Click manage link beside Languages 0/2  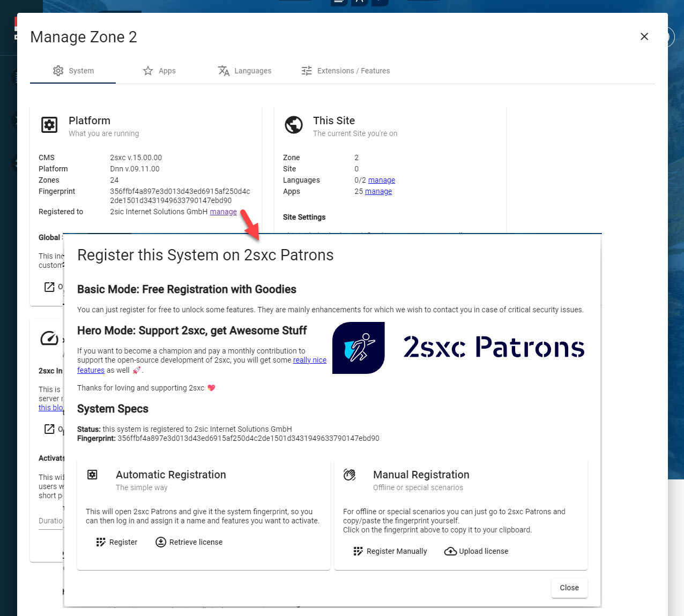(x=382, y=180)
